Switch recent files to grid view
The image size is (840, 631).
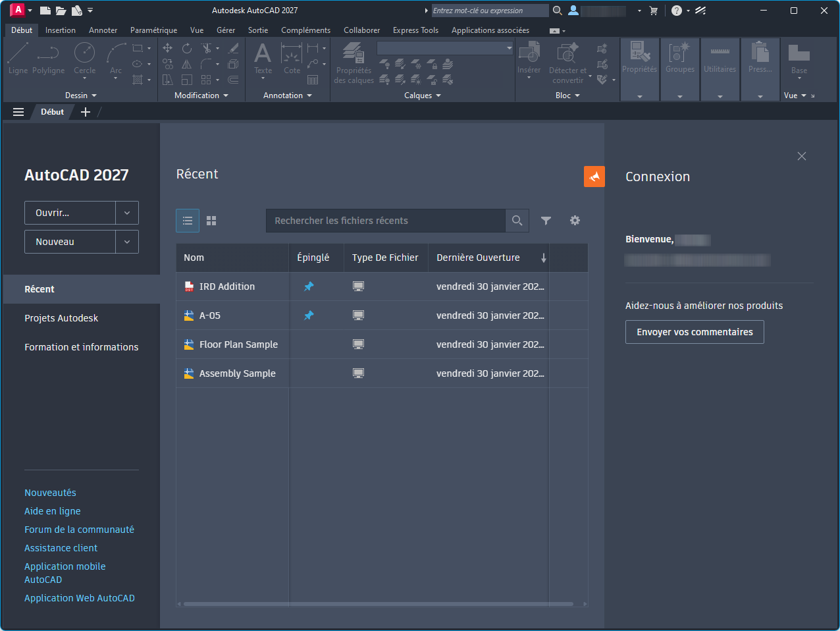pyautogui.click(x=211, y=221)
